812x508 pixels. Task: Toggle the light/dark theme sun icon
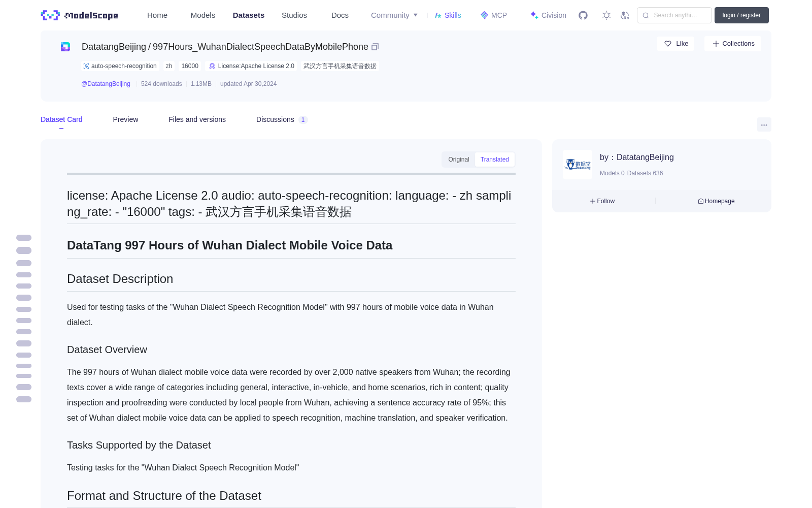coord(606,15)
